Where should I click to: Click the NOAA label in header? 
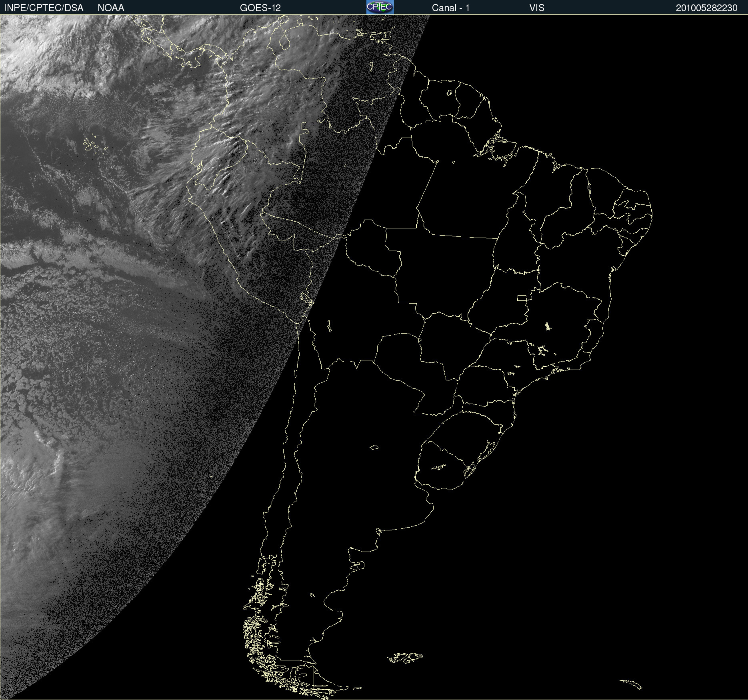click(x=111, y=8)
